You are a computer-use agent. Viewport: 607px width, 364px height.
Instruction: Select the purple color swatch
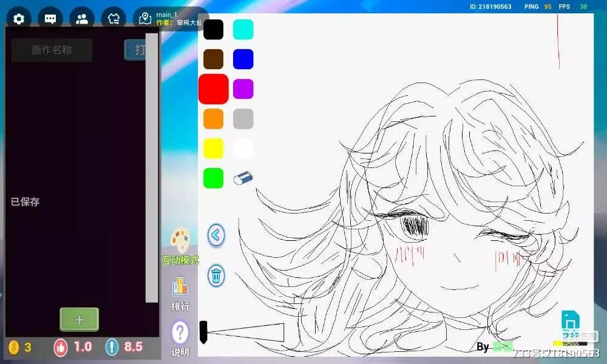click(x=243, y=89)
